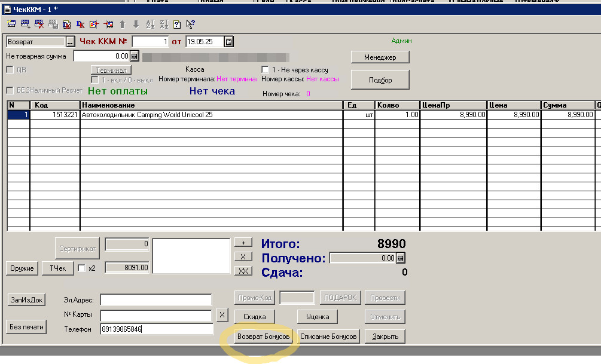
Task: Click the DK icon without a page
Action: (x=81, y=24)
